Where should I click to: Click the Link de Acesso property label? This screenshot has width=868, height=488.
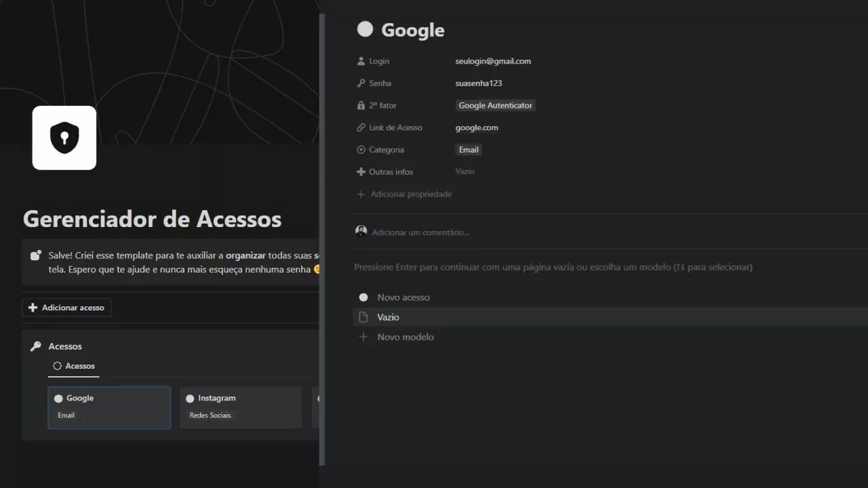click(x=395, y=127)
